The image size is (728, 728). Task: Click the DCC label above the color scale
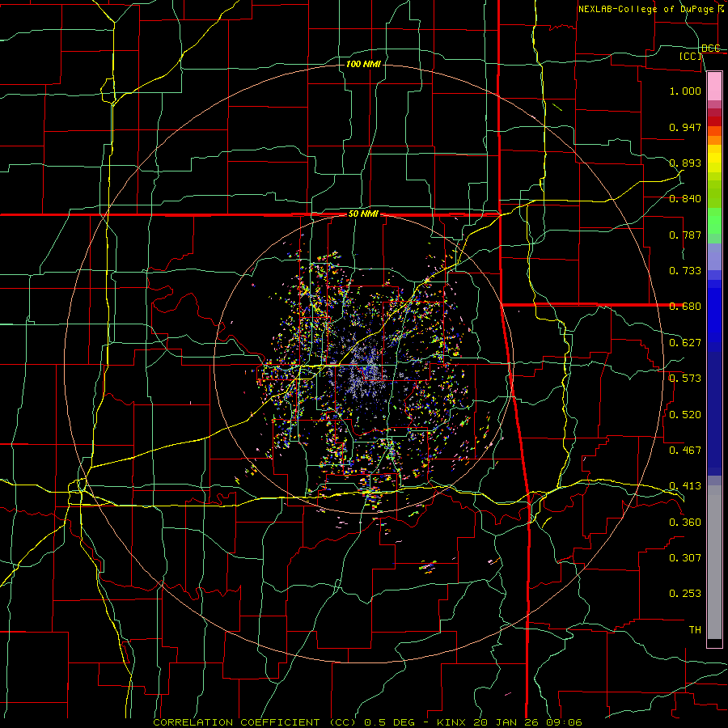pyautogui.click(x=710, y=49)
